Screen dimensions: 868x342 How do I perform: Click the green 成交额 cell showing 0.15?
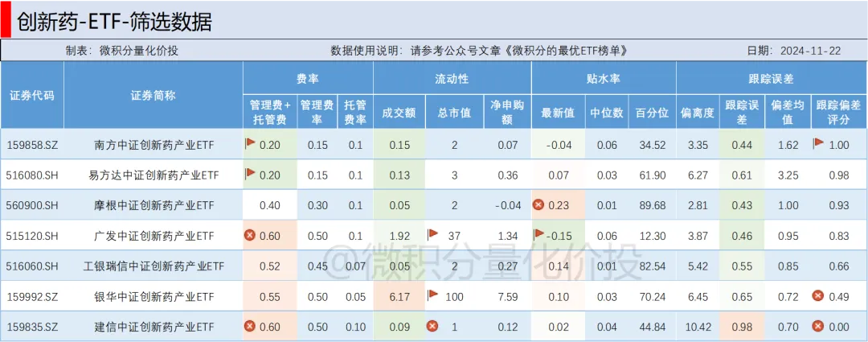point(399,145)
